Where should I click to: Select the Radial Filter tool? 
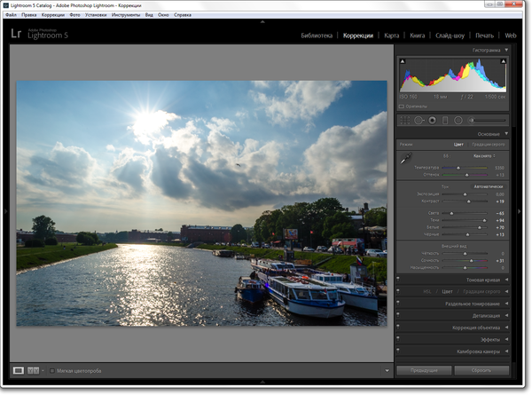pos(458,120)
